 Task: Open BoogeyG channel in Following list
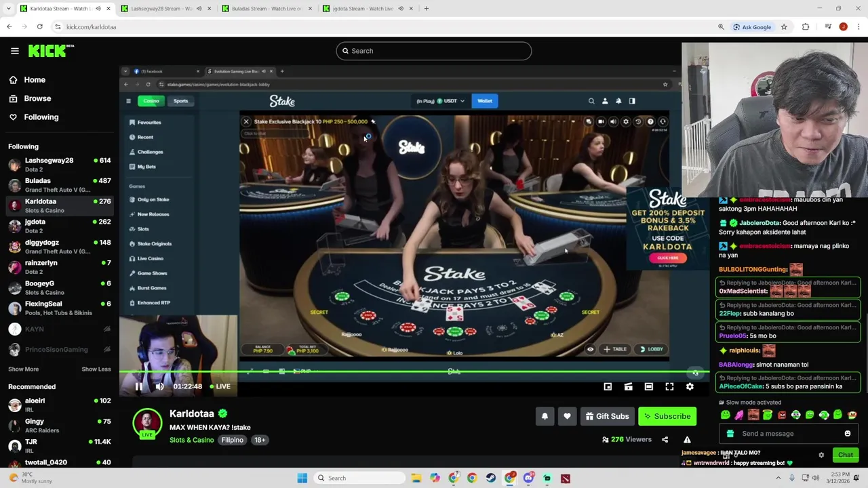[60, 287]
